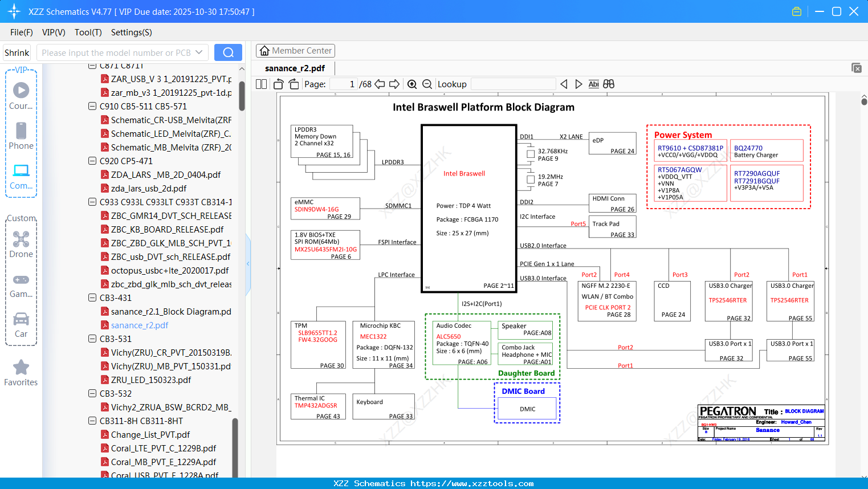The image size is (868, 489).
Task: Click the Lookup text field
Action: 513,84
